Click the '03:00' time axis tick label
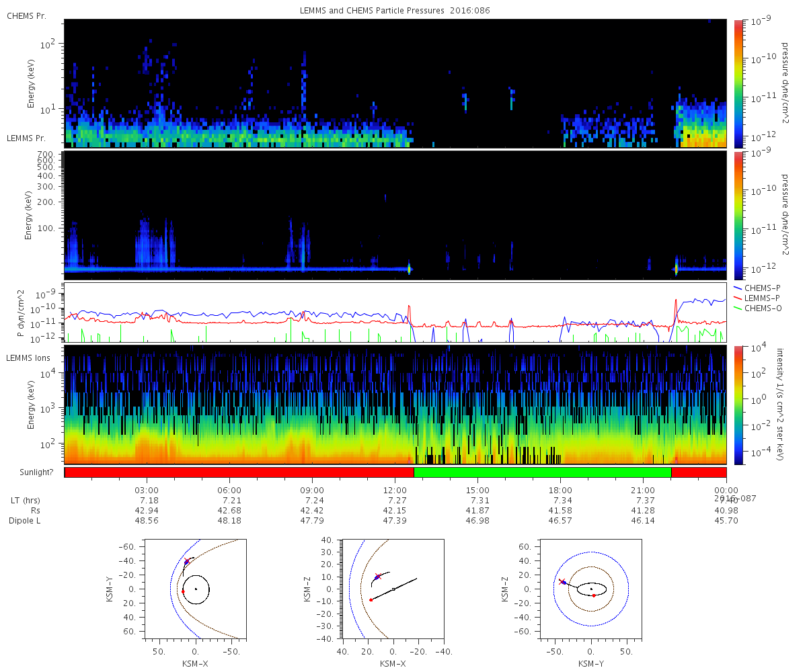Viewport: 807px width, 672px height. 147,490
